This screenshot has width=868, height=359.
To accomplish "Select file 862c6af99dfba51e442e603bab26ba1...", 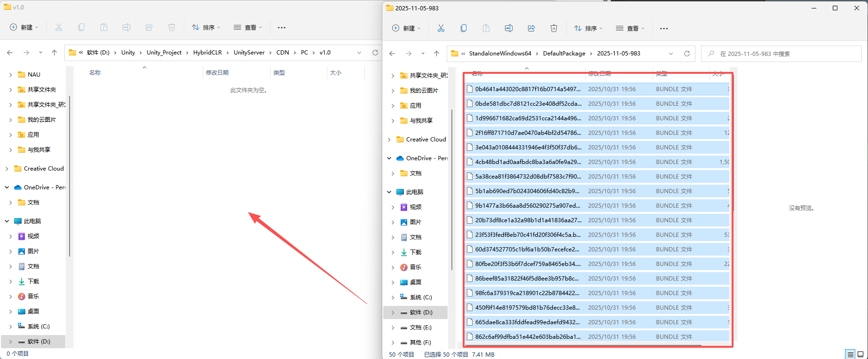I will click(x=597, y=336).
